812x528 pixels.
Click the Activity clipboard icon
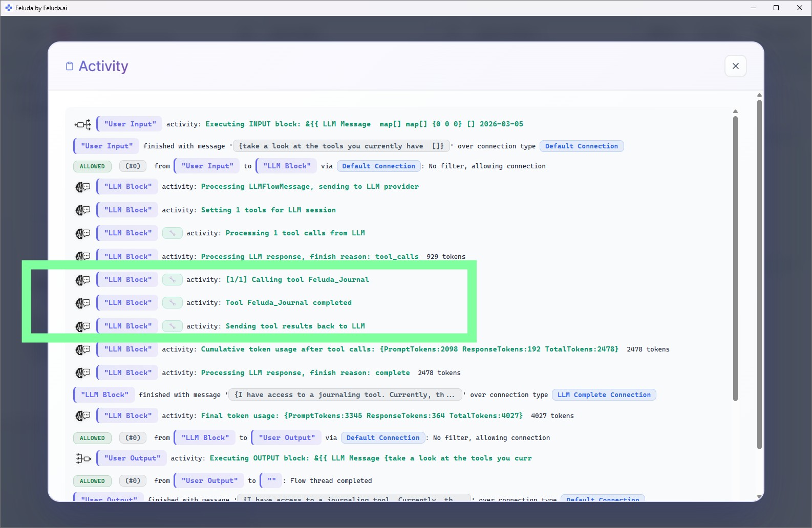click(x=70, y=66)
